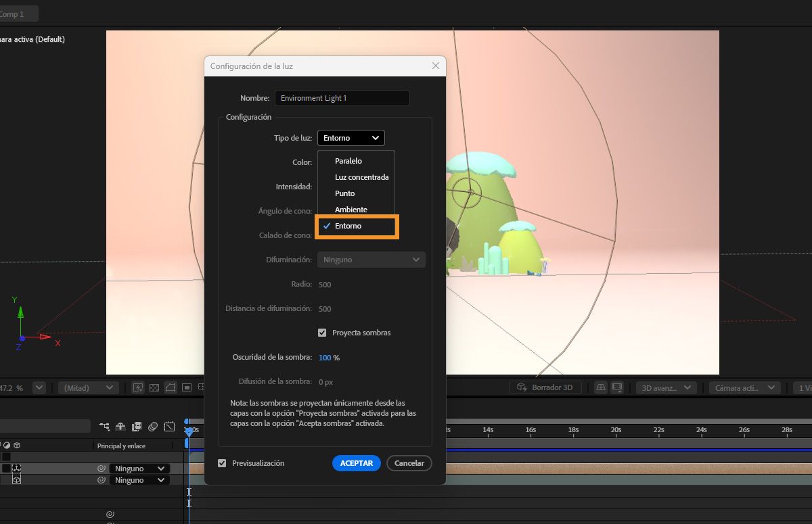Image resolution: width=812 pixels, height=524 pixels.
Task: Click the 3D layer cube column header
Action: coord(17,446)
